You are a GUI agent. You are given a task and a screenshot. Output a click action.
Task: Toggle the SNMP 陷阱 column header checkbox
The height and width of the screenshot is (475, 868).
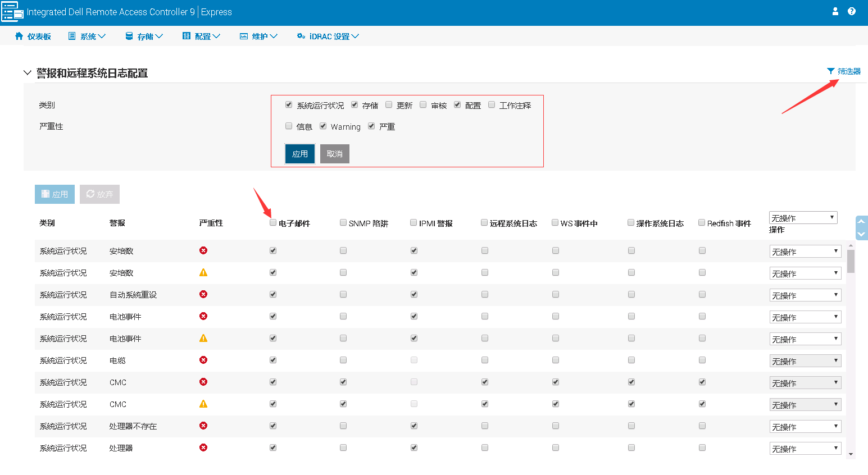click(x=343, y=222)
